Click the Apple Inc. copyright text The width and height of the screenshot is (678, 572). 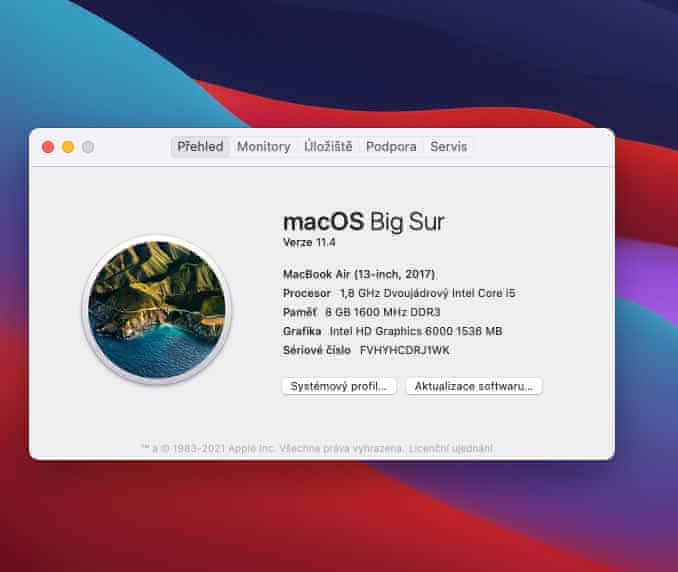(272, 448)
